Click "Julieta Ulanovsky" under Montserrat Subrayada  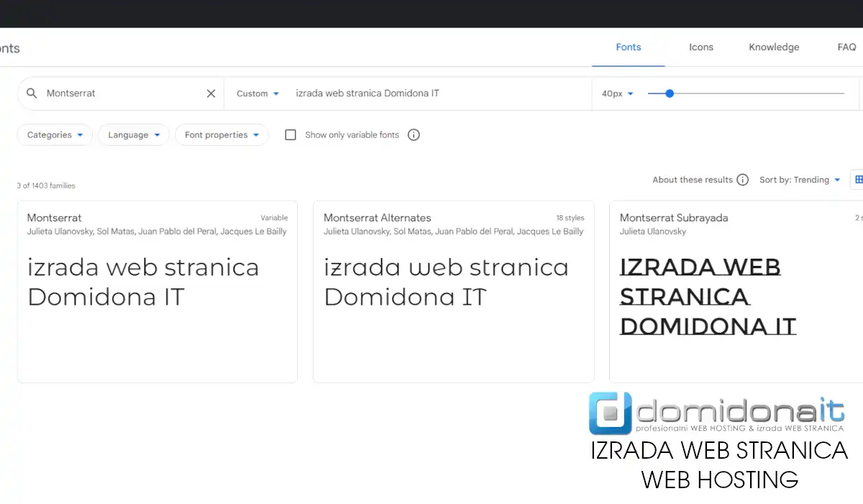(653, 232)
